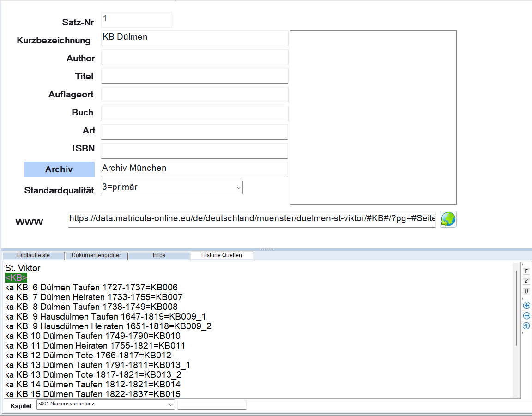Click line KB 14 Dülmen Taufen 1812-1821

(x=93, y=385)
